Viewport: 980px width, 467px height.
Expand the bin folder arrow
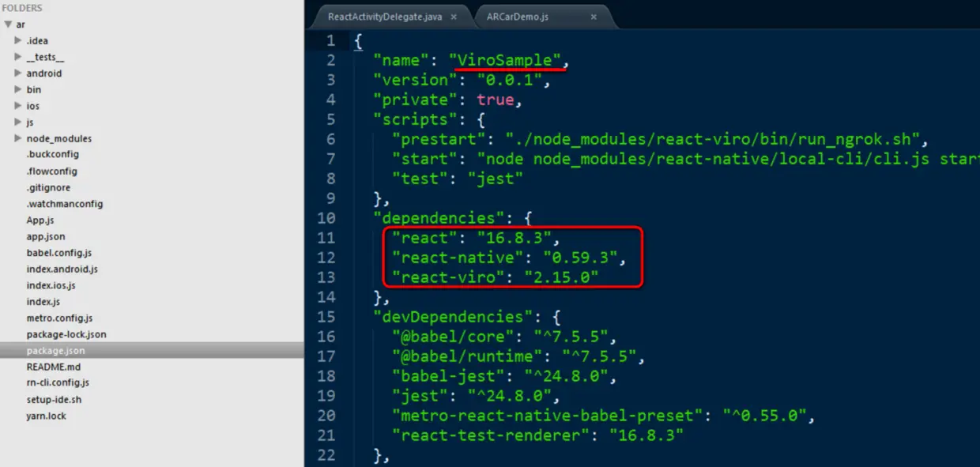[18, 89]
